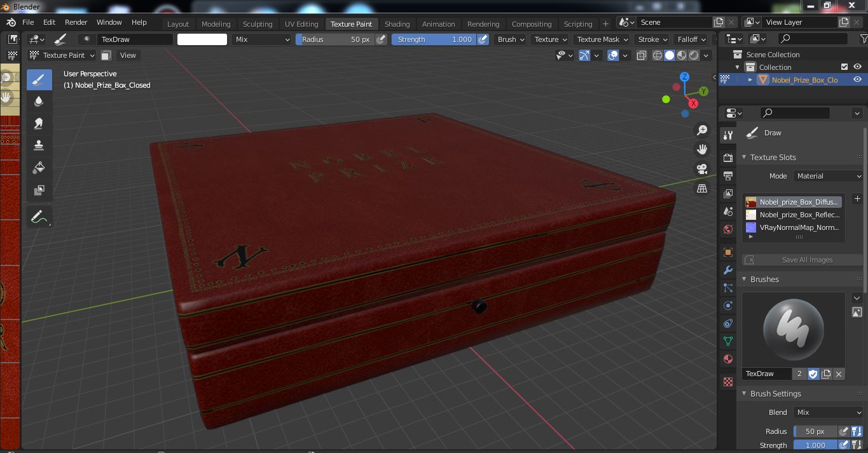Screen dimensions: 868x453
Task: Switch to Compositing workspace tab
Action: 532,24
